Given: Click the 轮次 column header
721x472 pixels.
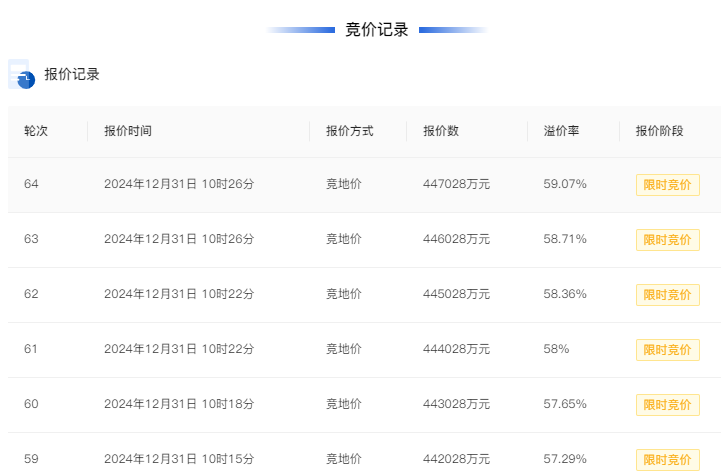Looking at the screenshot, I should pos(36,131).
